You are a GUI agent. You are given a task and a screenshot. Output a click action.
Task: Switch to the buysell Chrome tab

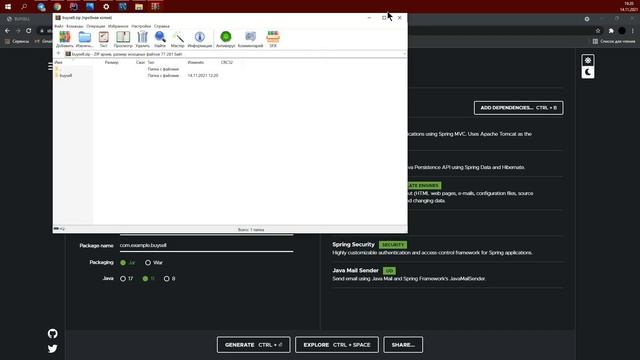pos(20,19)
